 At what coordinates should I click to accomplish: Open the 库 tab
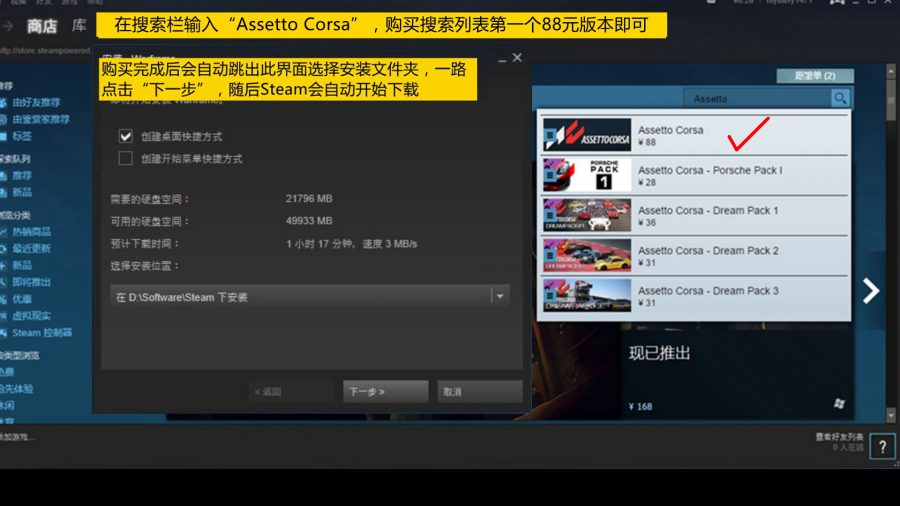coord(79,25)
